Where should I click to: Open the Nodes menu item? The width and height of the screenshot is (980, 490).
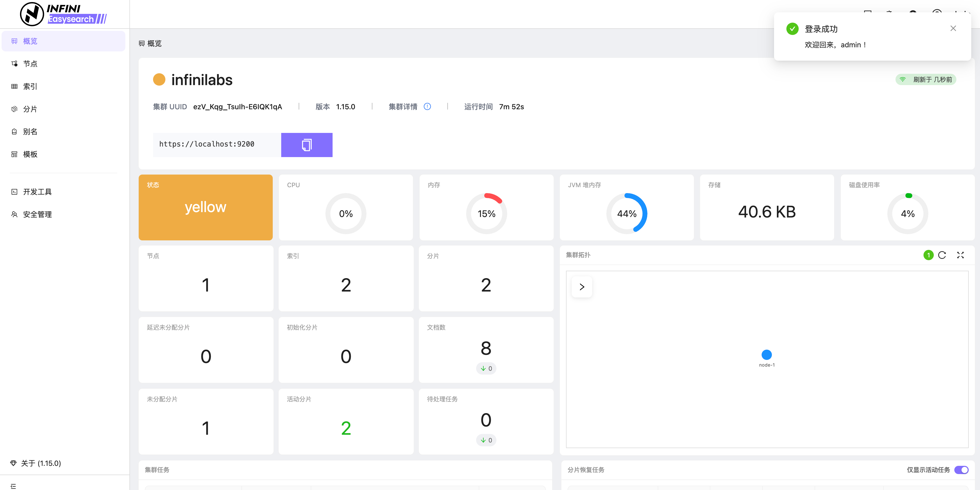coord(30,64)
